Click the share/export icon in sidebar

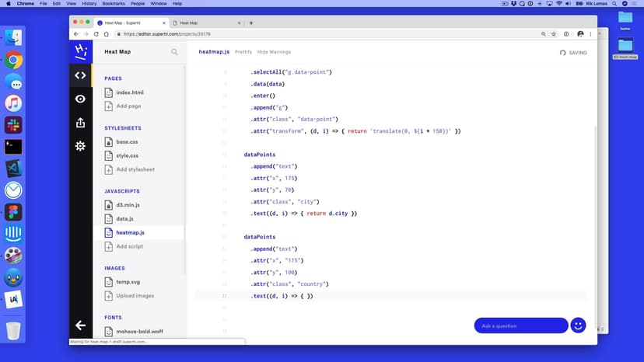coord(80,123)
